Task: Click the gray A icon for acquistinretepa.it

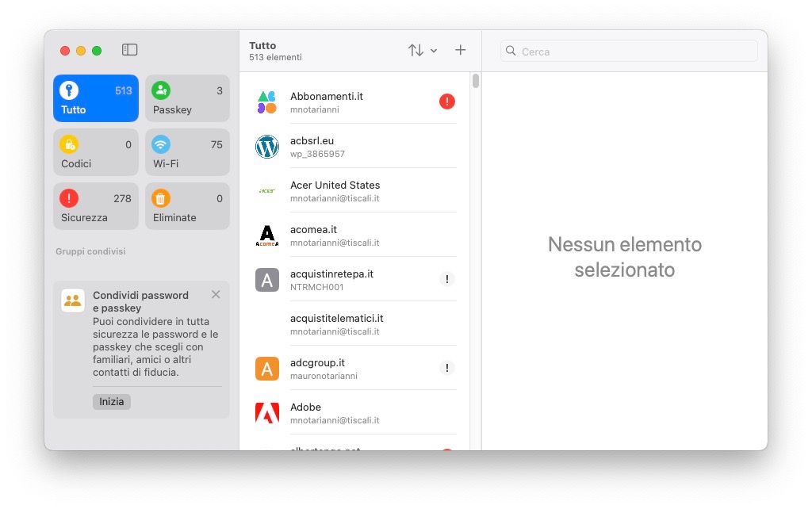Action: tap(267, 280)
